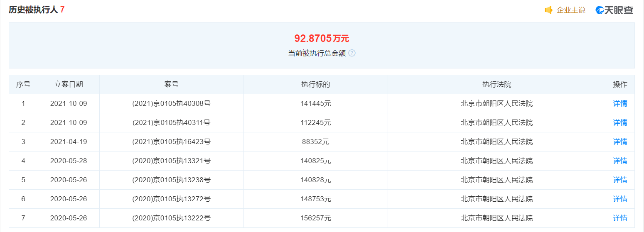Image resolution: width=644 pixels, height=232 pixels.
Task: View 详情 for case 执16423号
Action: [x=620, y=142]
